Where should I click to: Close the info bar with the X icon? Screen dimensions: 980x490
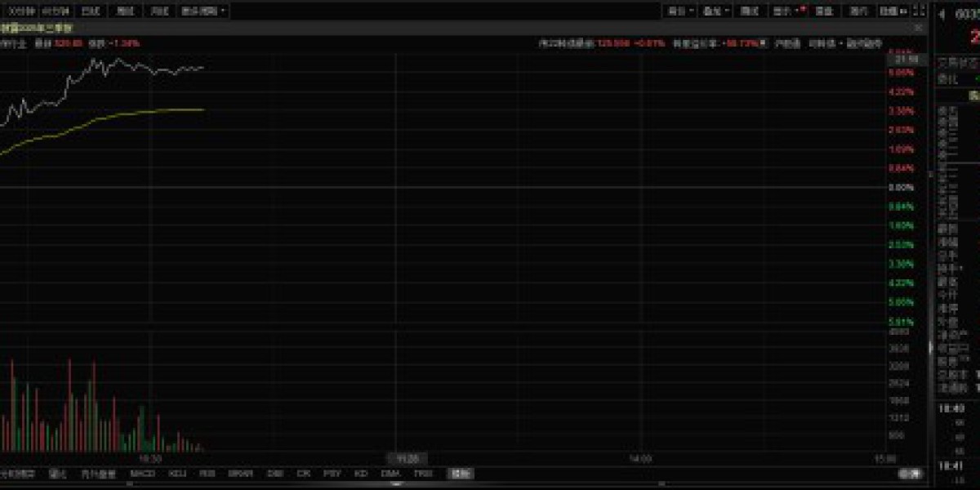tap(920, 27)
